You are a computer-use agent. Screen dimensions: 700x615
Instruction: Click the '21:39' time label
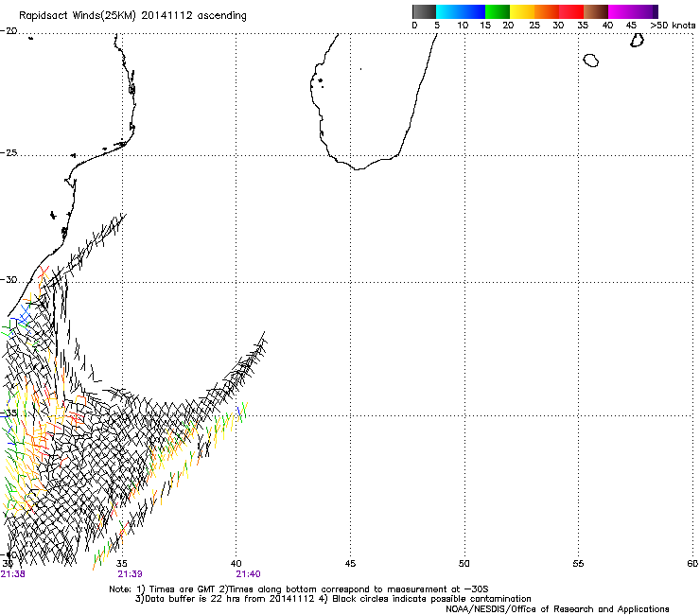tap(130, 574)
